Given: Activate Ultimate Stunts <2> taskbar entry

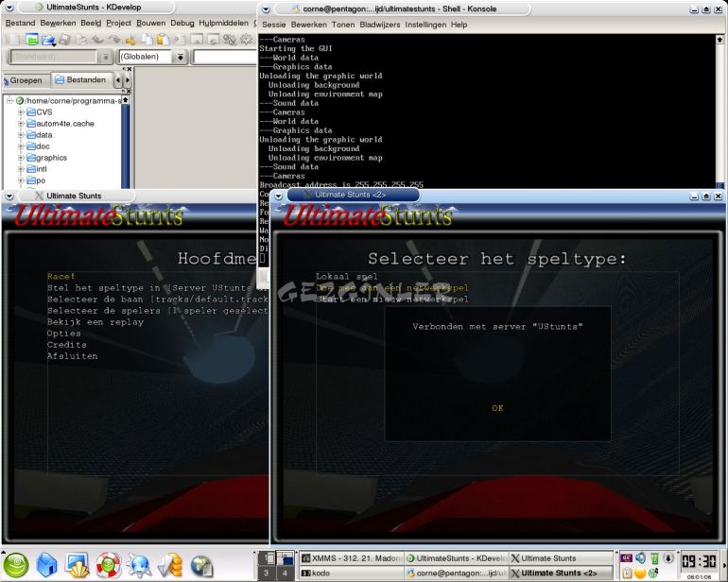Looking at the screenshot, I should tap(562, 573).
